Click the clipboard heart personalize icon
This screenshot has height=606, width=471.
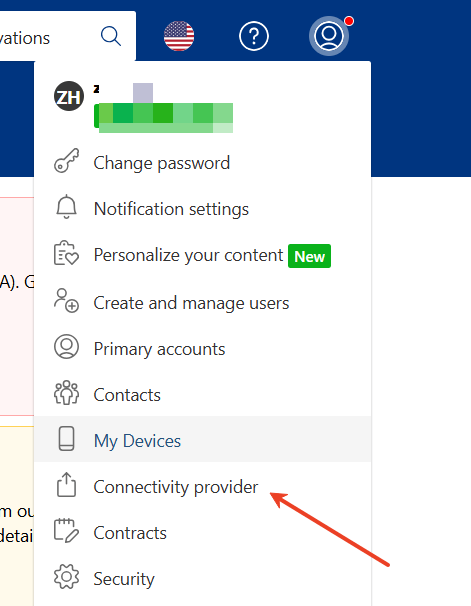(66, 253)
